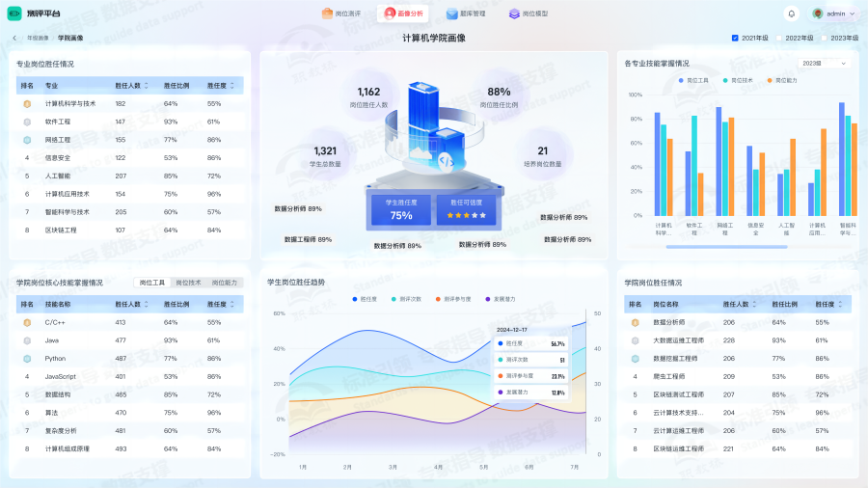Expand the admin account menu

[852, 14]
